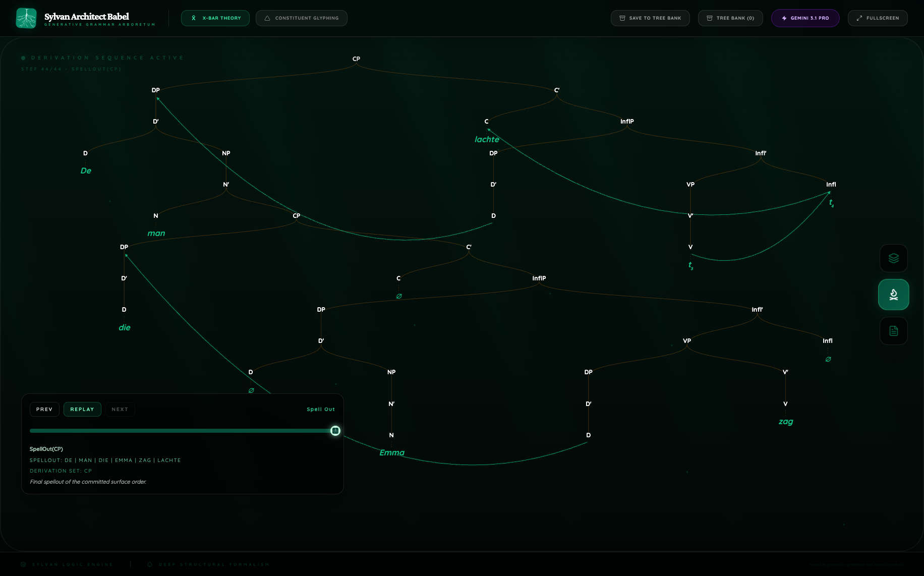
Task: Click the Sylvan Architect Babel root logo
Action: (x=26, y=18)
